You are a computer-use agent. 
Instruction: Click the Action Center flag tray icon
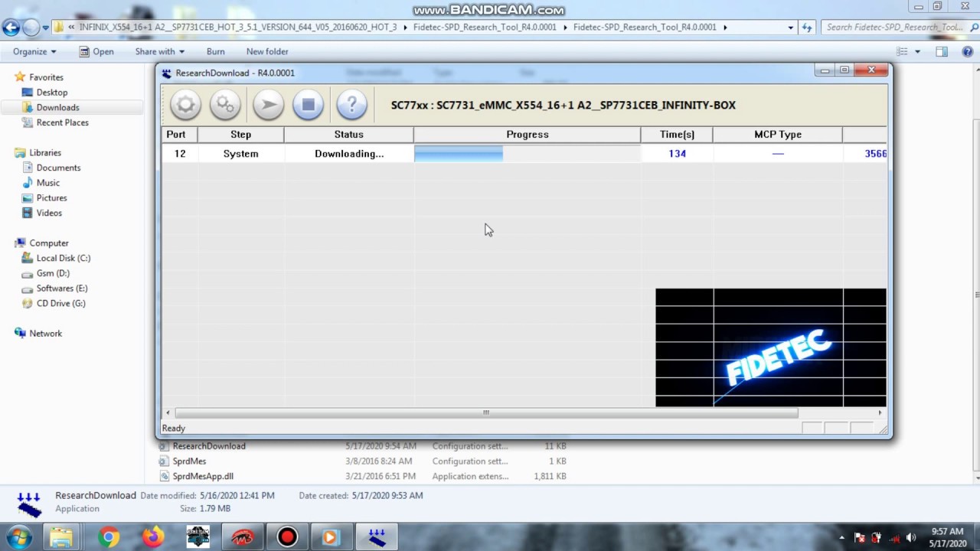click(860, 537)
